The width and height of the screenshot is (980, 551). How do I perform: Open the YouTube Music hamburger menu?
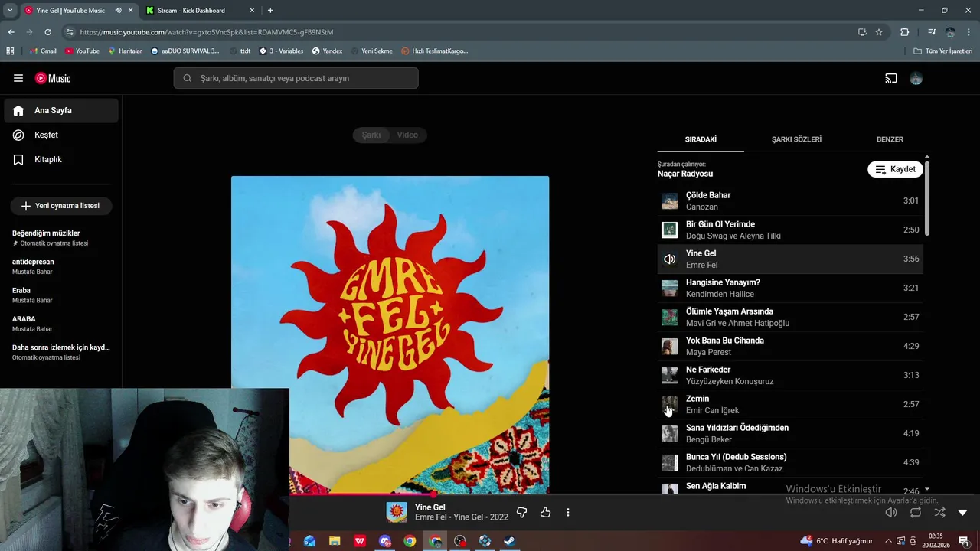[x=18, y=78]
